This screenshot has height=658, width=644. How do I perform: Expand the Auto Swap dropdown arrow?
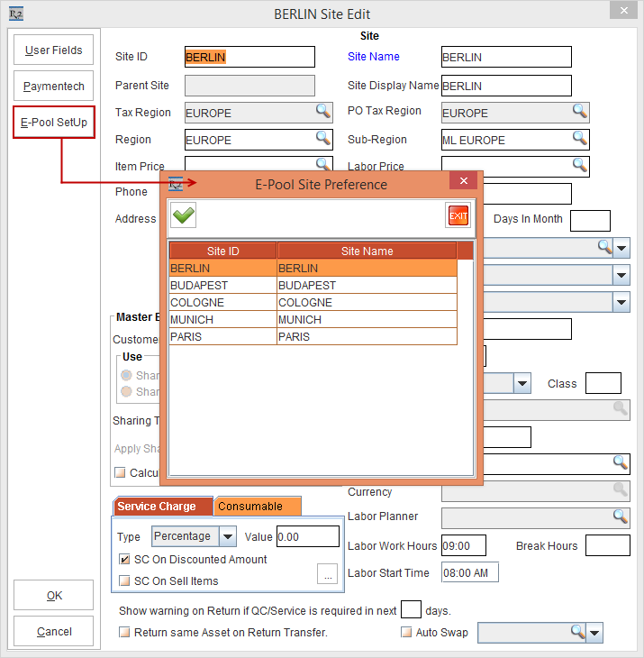[595, 633]
